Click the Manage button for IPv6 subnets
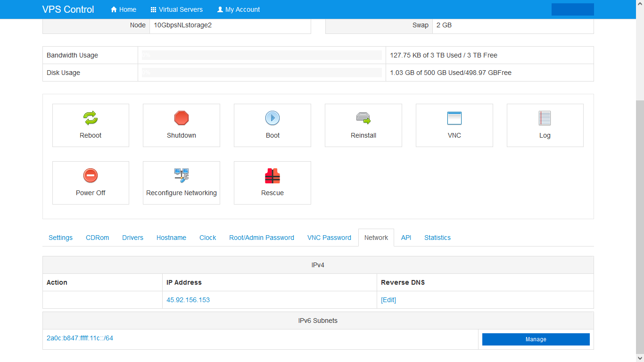This screenshot has height=362, width=644. tap(536, 339)
